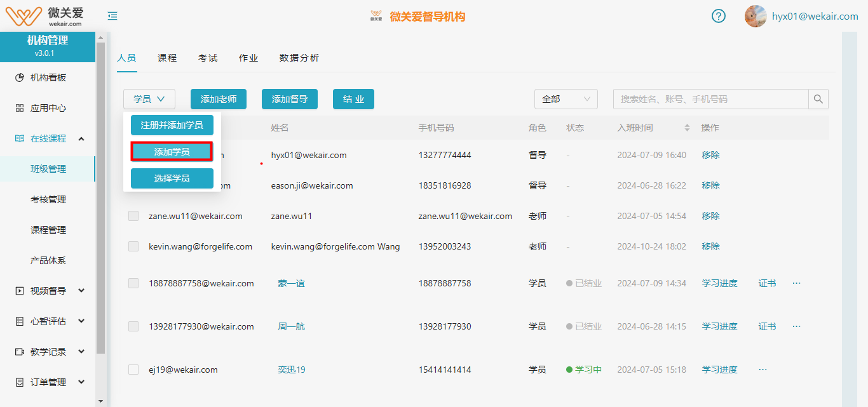The height and width of the screenshot is (407, 868).
Task: Open student name link 周一航
Action: coord(291,326)
